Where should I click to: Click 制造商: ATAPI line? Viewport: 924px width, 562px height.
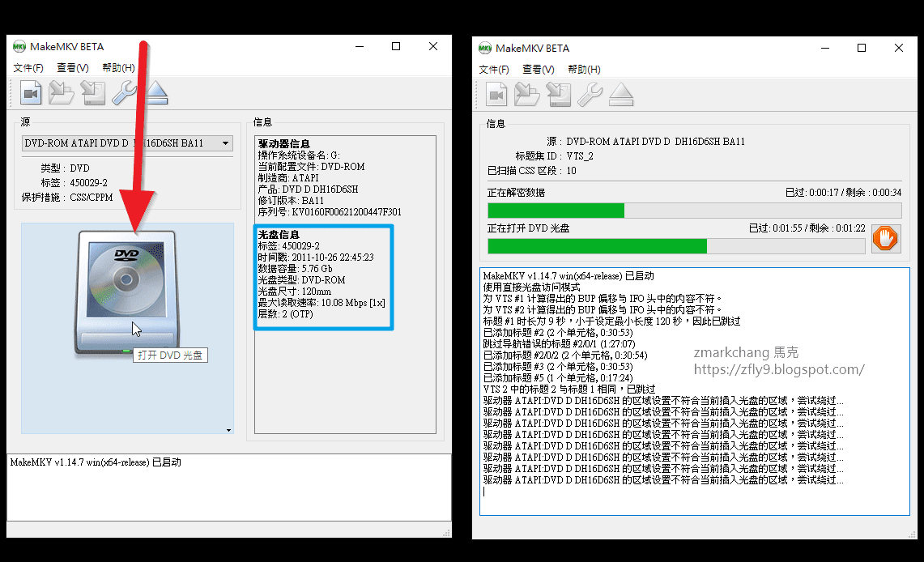[x=288, y=178]
